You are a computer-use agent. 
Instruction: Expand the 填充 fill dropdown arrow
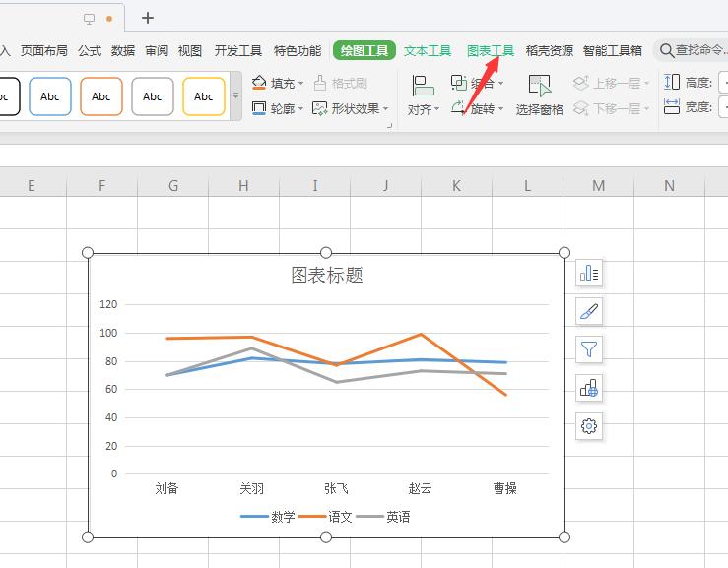pos(300,84)
